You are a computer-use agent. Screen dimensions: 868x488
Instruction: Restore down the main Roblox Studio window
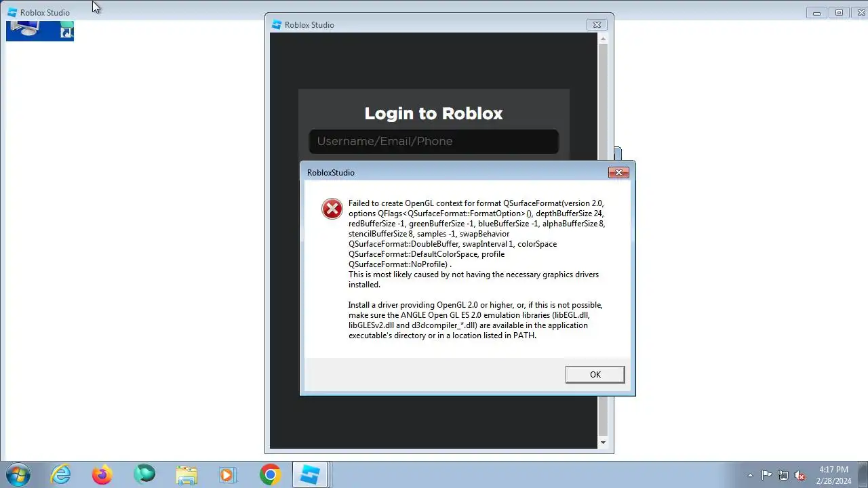[839, 13]
